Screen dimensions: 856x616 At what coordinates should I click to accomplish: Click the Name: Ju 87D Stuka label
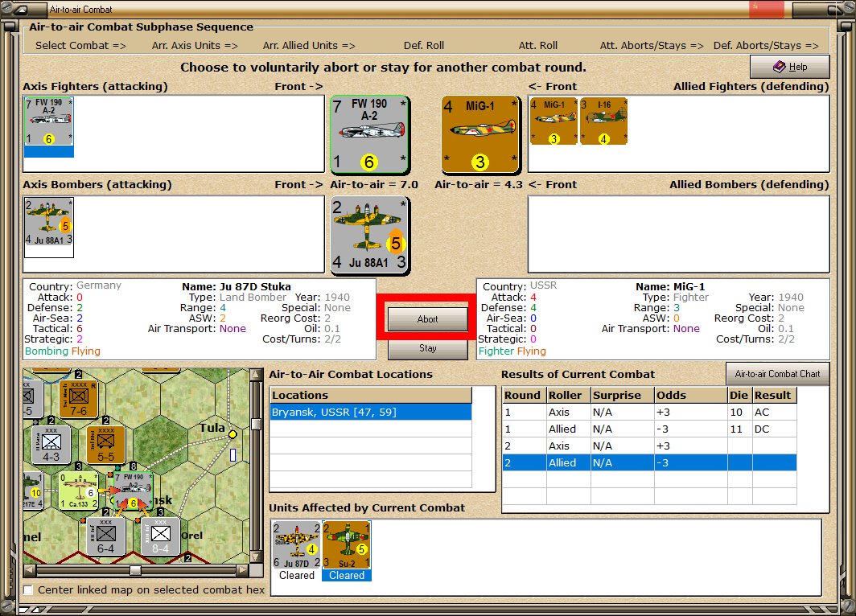coord(237,286)
